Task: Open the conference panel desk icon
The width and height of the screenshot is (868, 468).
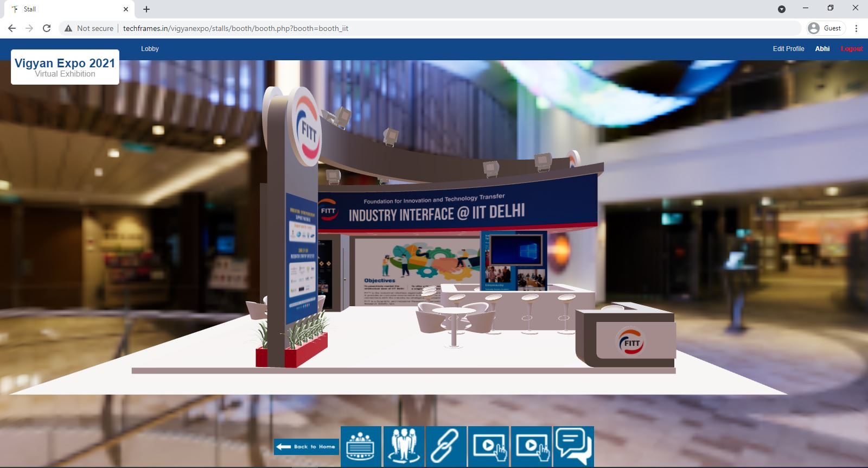Action: pyautogui.click(x=361, y=446)
